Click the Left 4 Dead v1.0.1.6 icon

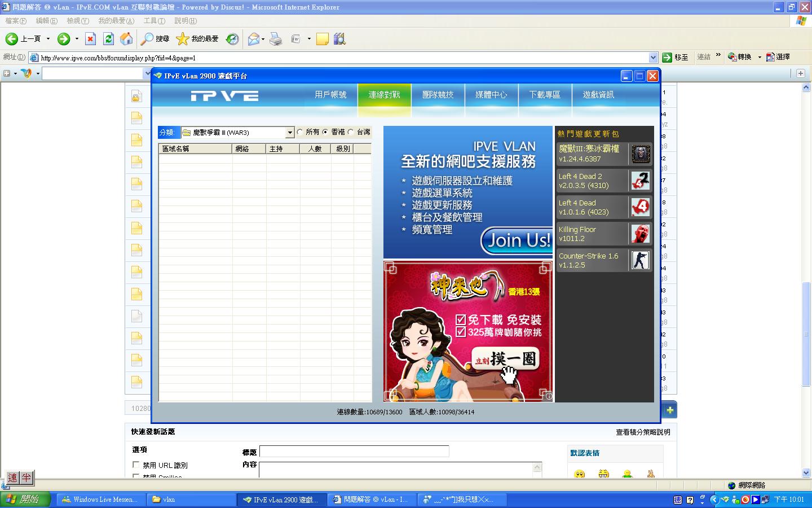(x=641, y=207)
